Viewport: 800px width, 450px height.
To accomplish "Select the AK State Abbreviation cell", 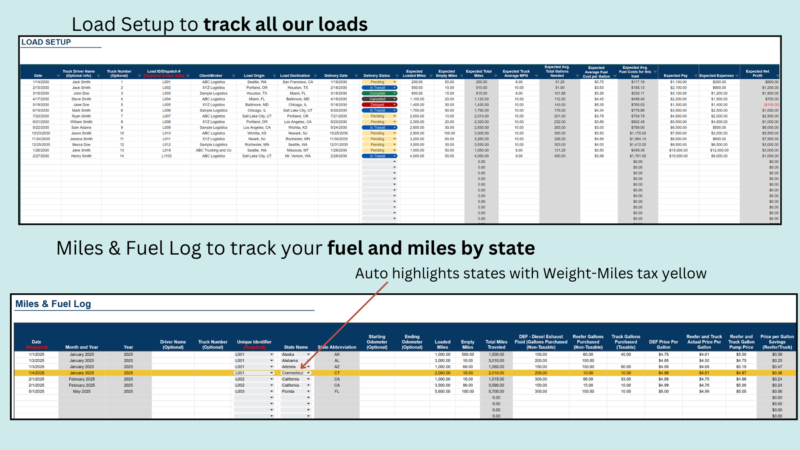I will click(x=337, y=355).
